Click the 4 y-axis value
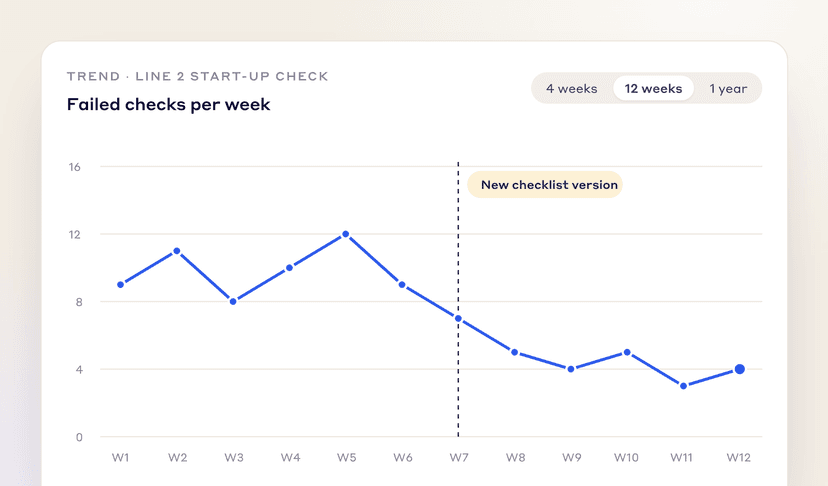Viewport: 828px width, 486px height. coord(79,370)
